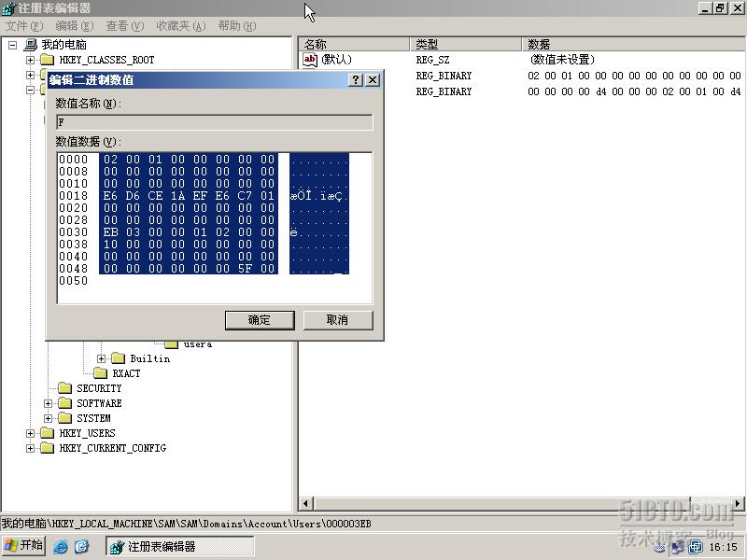The height and width of the screenshot is (560, 747).
Task: Select the RXACT tree label
Action: pyautogui.click(x=126, y=373)
